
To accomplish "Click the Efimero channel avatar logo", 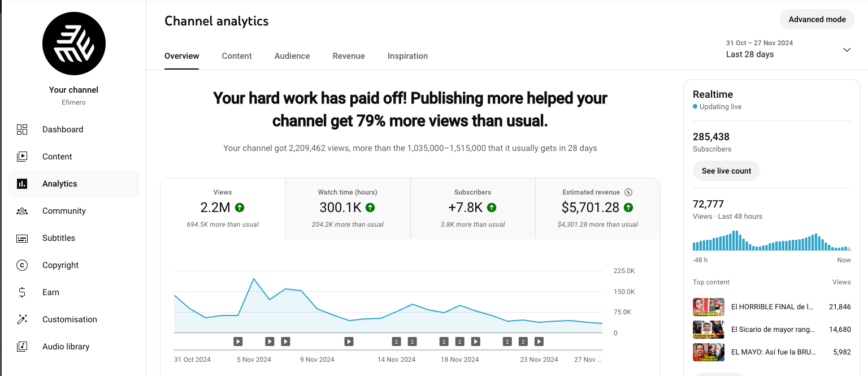I will coord(74,44).
